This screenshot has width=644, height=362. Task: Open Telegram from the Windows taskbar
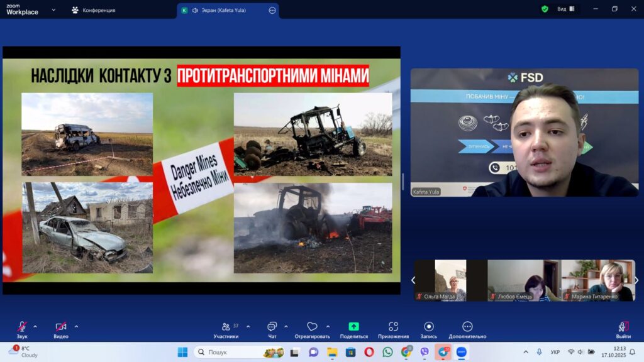(443, 352)
